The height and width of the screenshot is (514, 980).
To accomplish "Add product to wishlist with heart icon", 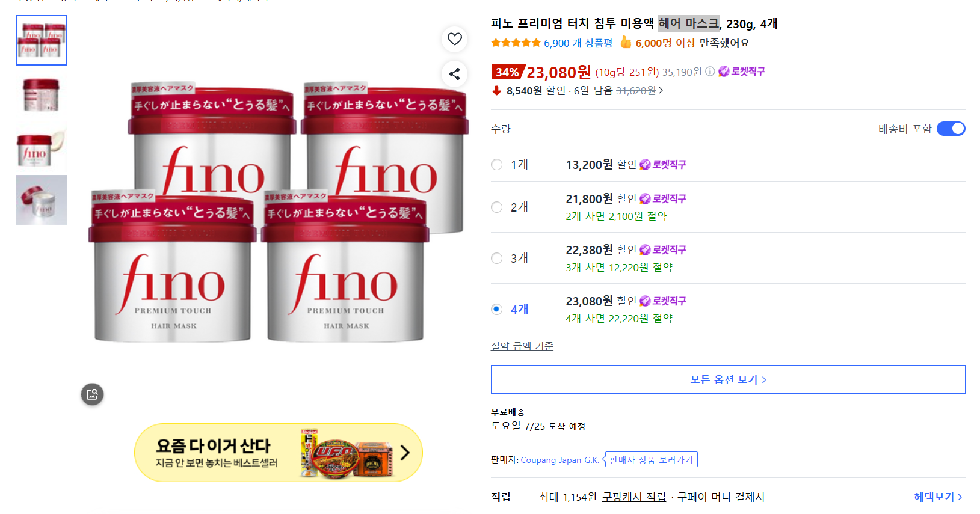I will coord(455,39).
